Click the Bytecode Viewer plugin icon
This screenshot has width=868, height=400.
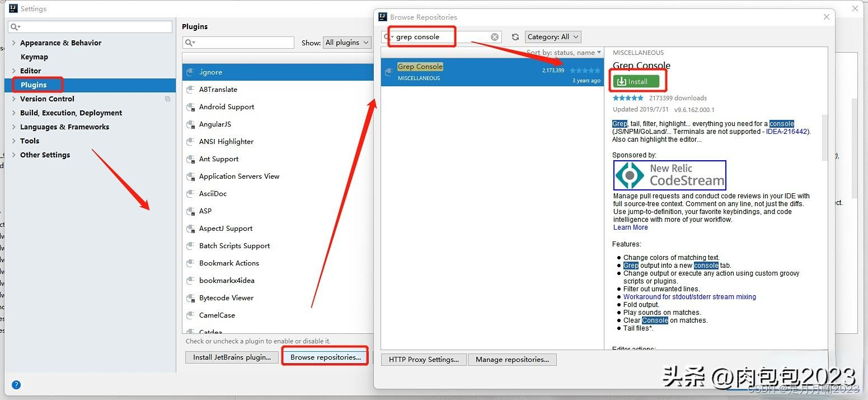[190, 298]
